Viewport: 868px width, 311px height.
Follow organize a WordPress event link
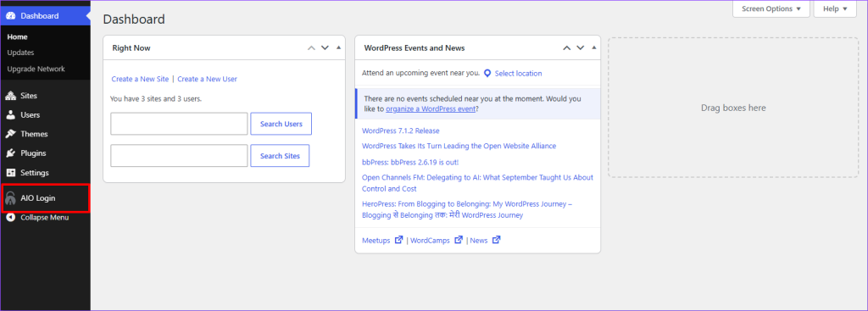point(431,109)
